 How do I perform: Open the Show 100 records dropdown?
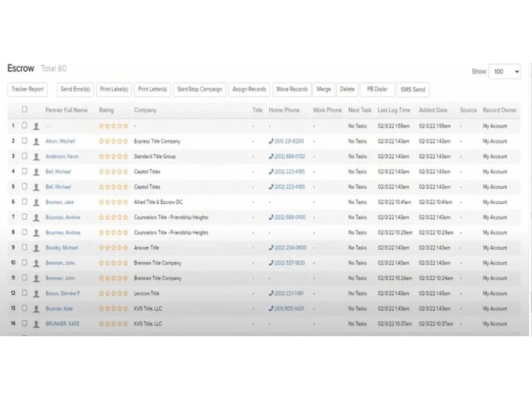[x=504, y=72]
